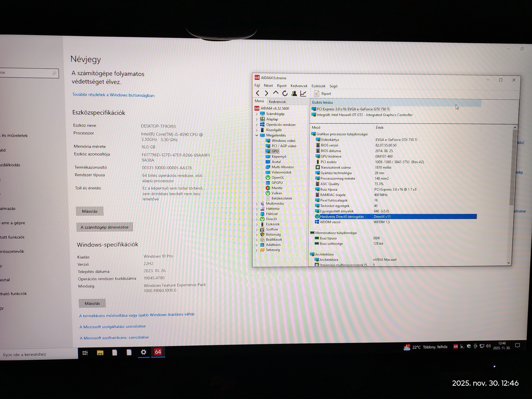
Task: Expand the Számítógép tree node
Action: (257, 114)
